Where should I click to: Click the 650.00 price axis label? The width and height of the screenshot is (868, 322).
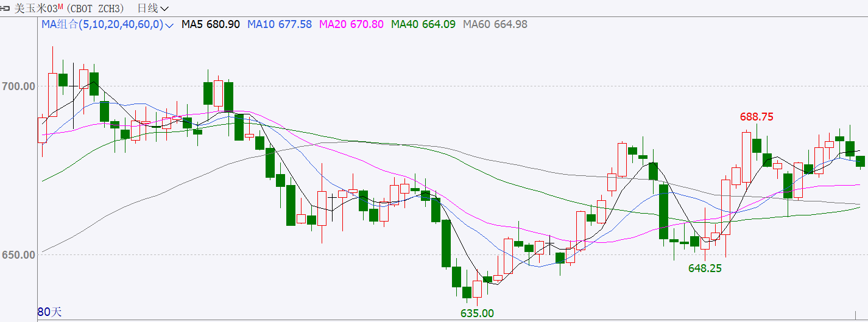point(18,254)
